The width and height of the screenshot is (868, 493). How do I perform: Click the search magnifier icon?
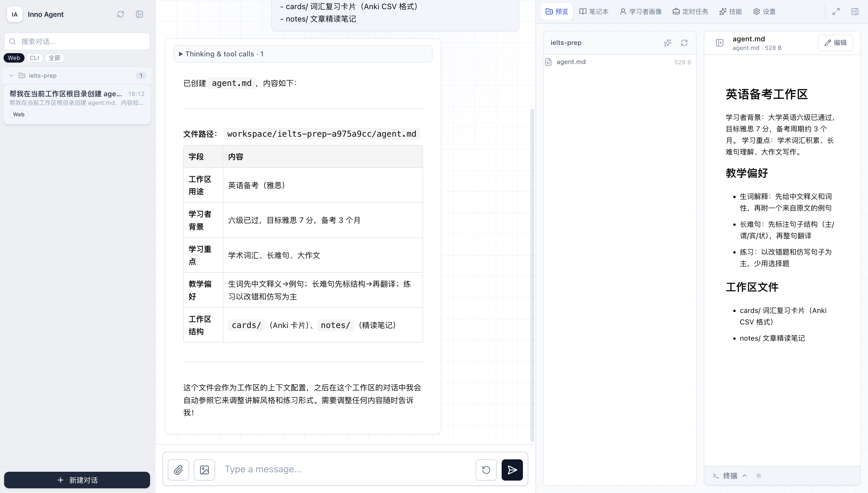(12, 41)
